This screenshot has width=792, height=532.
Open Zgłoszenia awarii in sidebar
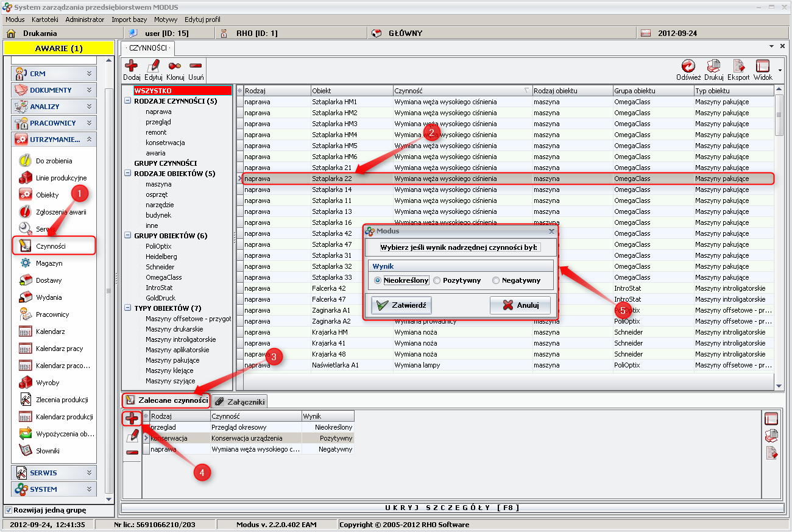pyautogui.click(x=60, y=212)
